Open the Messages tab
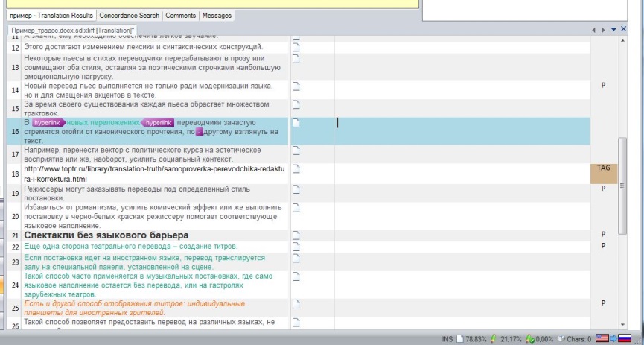644x345 pixels. pos(217,15)
